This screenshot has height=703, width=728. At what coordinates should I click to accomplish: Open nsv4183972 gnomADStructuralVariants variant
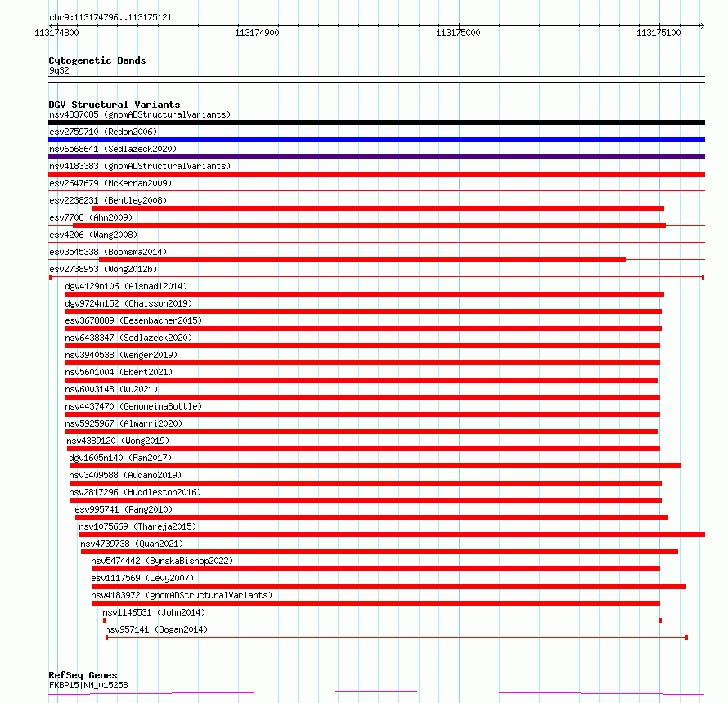[x=375, y=603]
